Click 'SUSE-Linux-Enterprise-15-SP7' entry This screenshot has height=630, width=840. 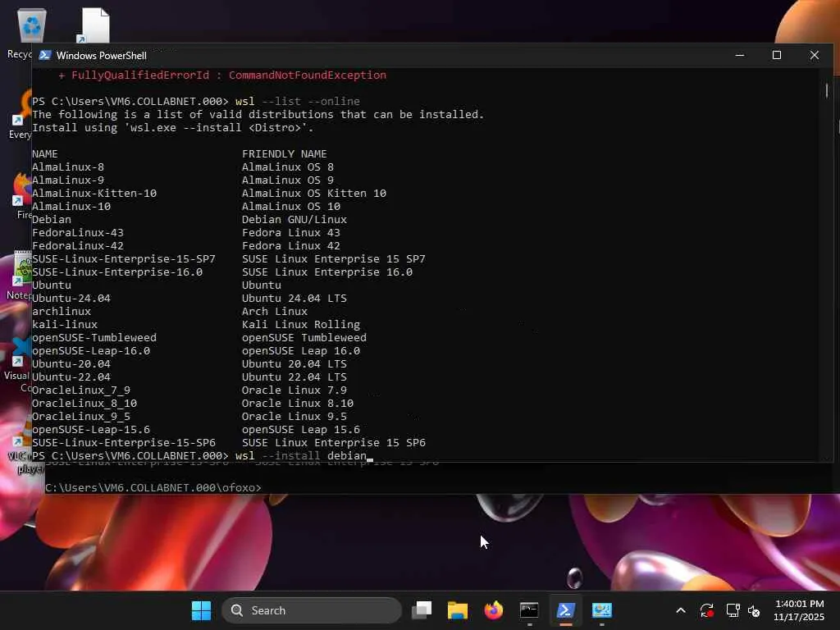pyautogui.click(x=124, y=258)
